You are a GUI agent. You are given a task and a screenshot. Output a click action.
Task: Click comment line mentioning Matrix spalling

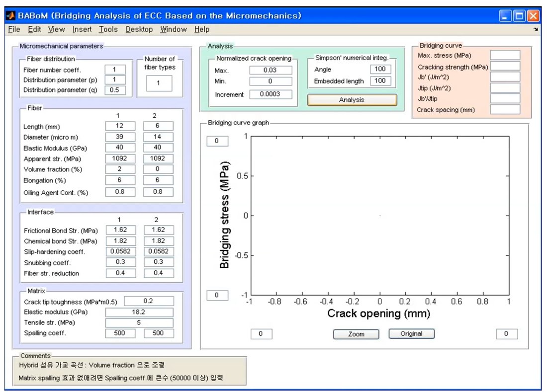pos(121,378)
